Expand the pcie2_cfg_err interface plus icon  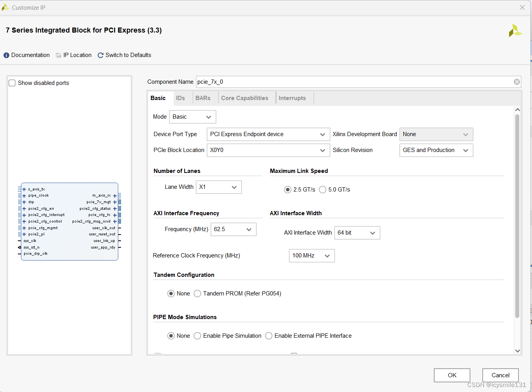(x=24, y=209)
